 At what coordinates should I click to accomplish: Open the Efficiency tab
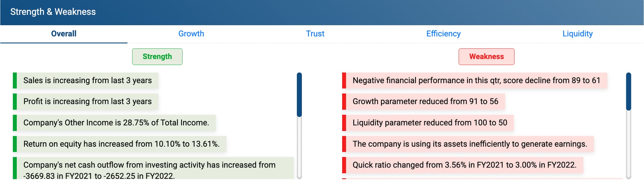click(x=443, y=34)
